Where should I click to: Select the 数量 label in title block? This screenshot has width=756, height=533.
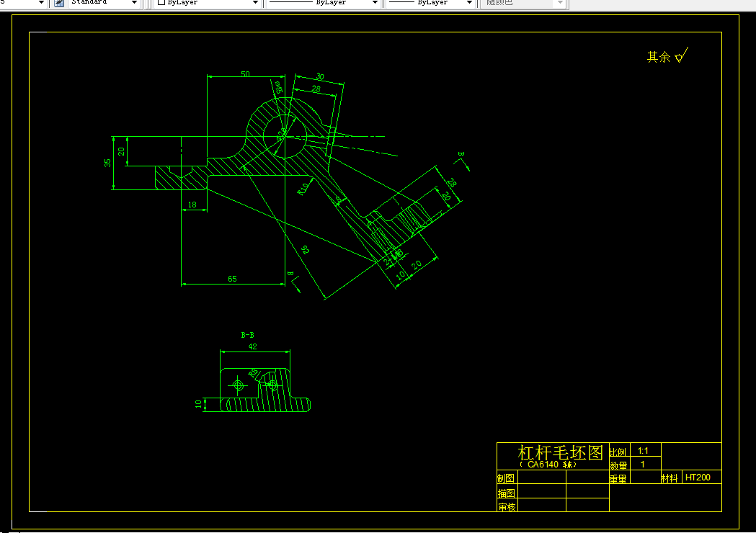618,465
